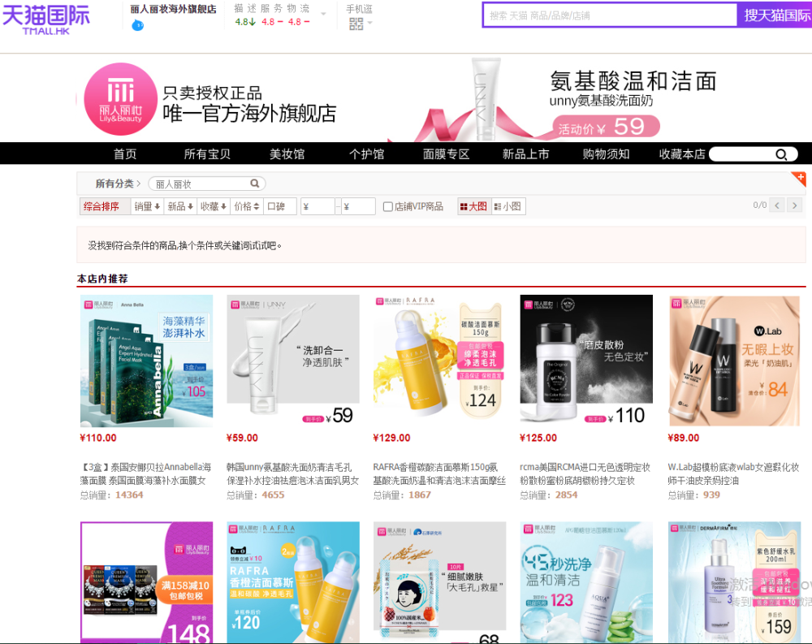Select 综合排序 default sorting

tap(105, 206)
